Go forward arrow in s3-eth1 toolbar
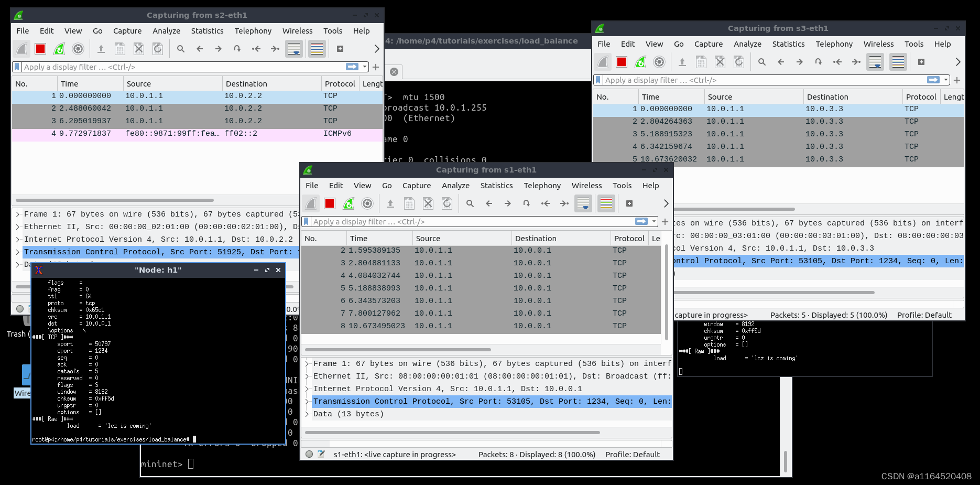Screen dimensions: 980x485 (800, 62)
